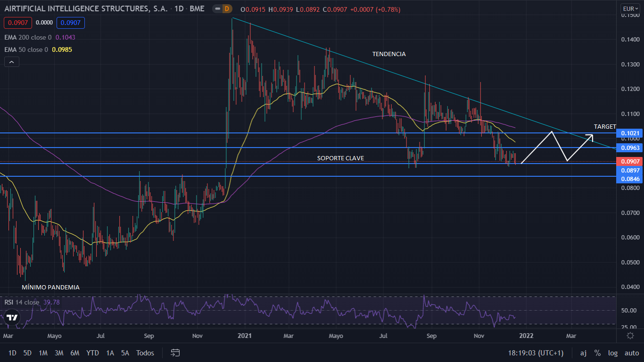Select the EMA 200 indicator legend
The width and height of the screenshot is (644, 362).
tap(28, 37)
